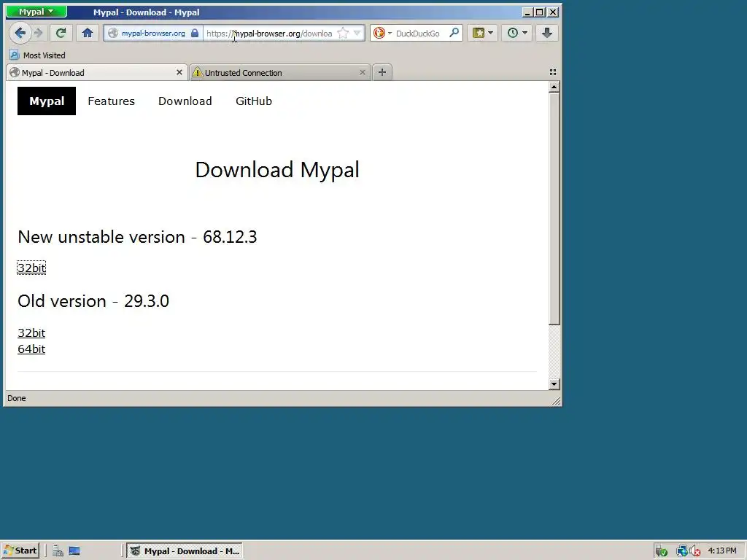Click the muted volume tray icon
This screenshot has width=747, height=560.
click(x=695, y=551)
